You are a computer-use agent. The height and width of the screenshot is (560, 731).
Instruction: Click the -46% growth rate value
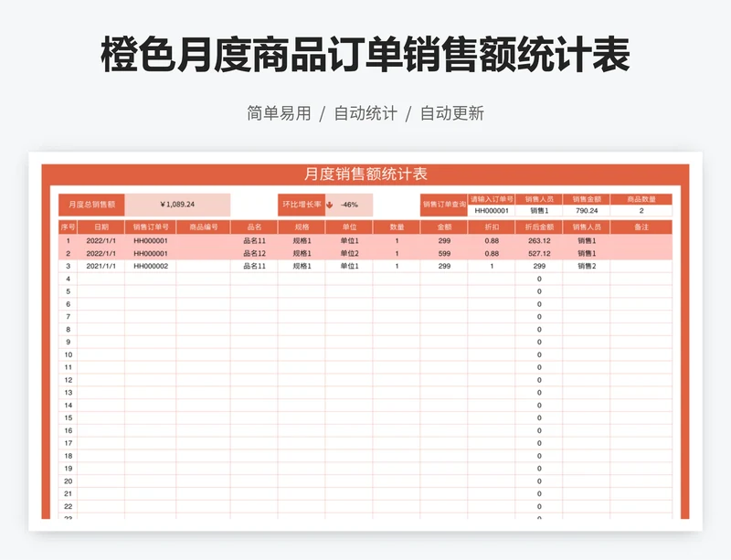coord(349,205)
